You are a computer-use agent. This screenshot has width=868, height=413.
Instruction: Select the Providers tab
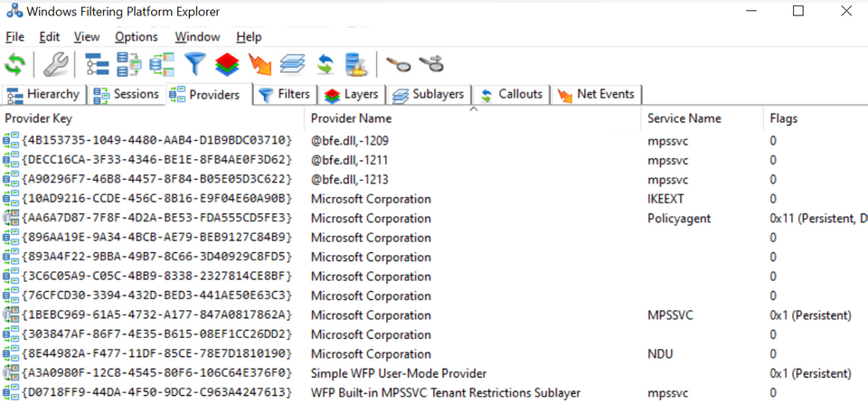(x=209, y=95)
